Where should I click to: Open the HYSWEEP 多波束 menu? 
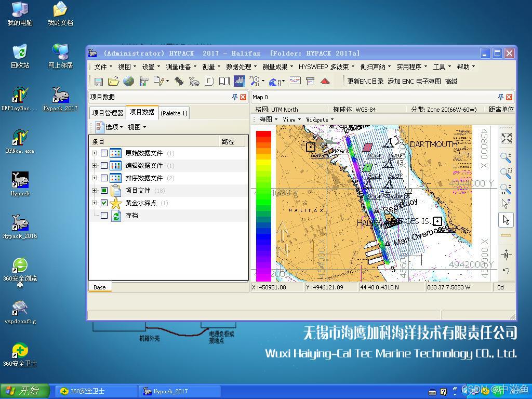(x=326, y=67)
